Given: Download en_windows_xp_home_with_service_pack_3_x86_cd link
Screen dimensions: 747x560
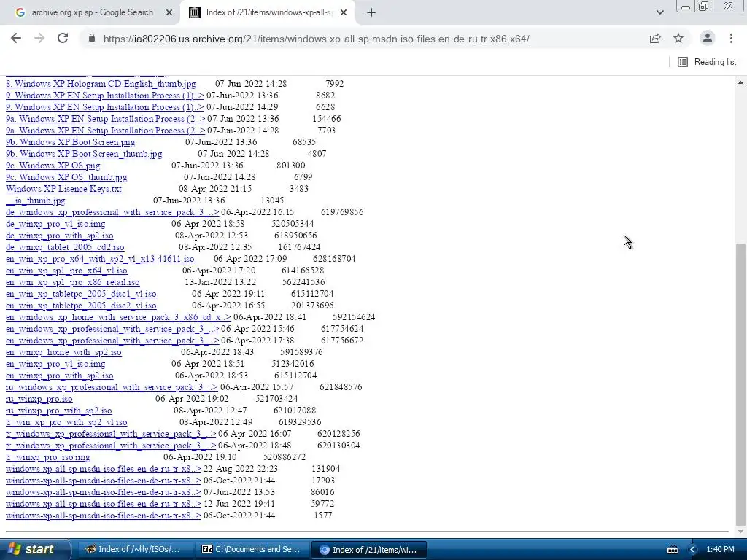Looking at the screenshot, I should (118, 317).
